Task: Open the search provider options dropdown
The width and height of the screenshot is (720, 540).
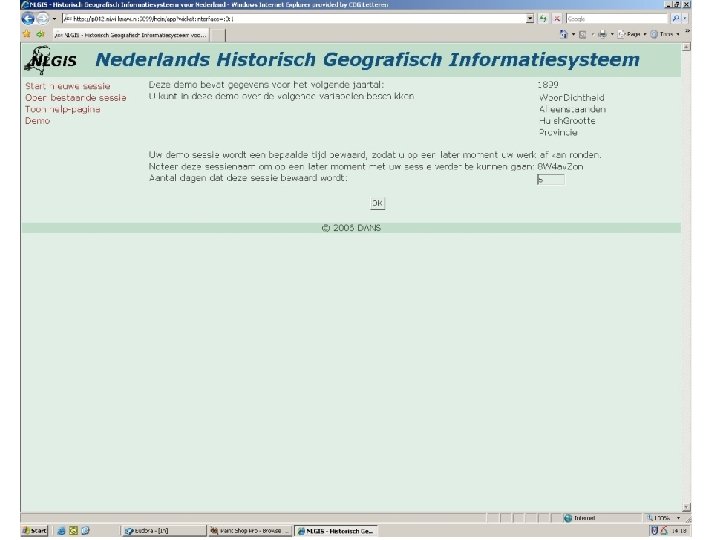Action: tap(685, 19)
